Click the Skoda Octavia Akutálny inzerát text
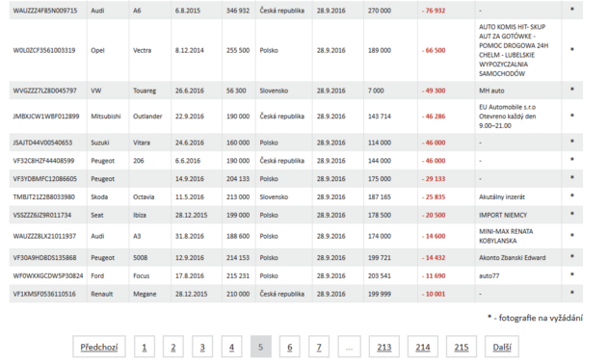The height and width of the screenshot is (364, 607). (502, 196)
